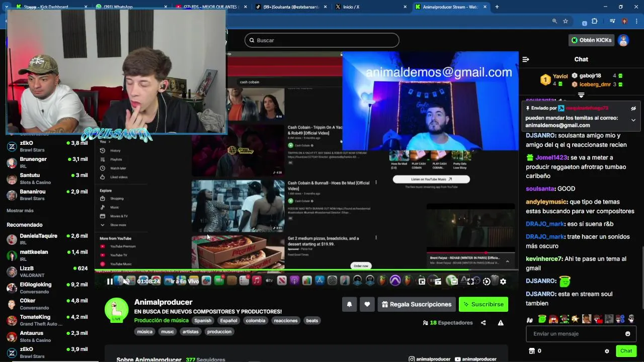Open the Producción de música category link
Image resolution: width=644 pixels, height=362 pixels.
162,320
